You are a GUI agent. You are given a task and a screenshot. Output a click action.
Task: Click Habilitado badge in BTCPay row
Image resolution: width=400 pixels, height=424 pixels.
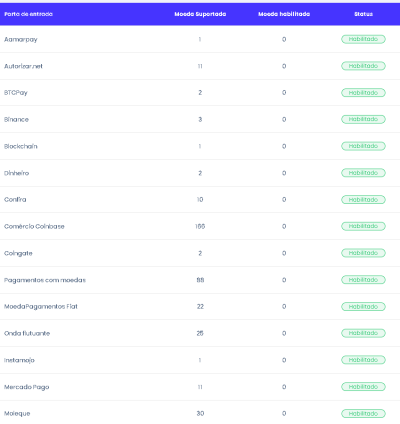[363, 93]
